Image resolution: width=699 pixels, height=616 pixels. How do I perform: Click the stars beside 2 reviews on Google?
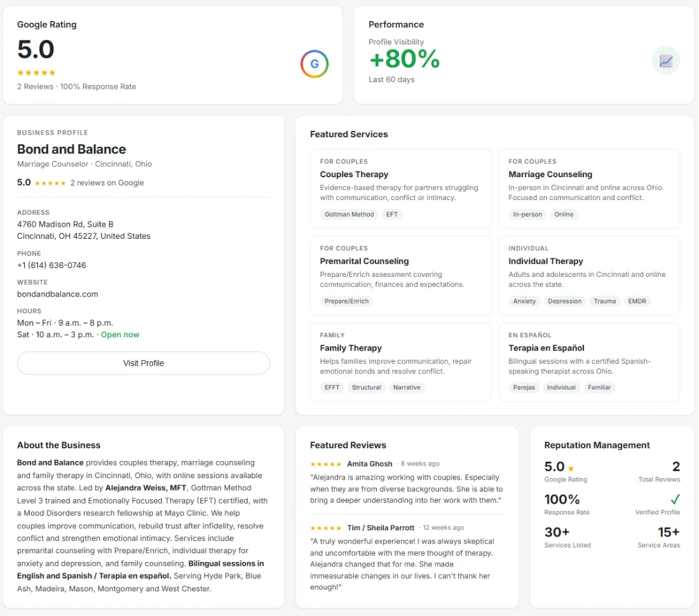pyautogui.click(x=50, y=183)
